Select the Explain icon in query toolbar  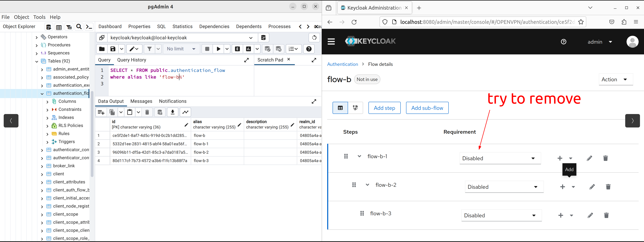click(237, 49)
